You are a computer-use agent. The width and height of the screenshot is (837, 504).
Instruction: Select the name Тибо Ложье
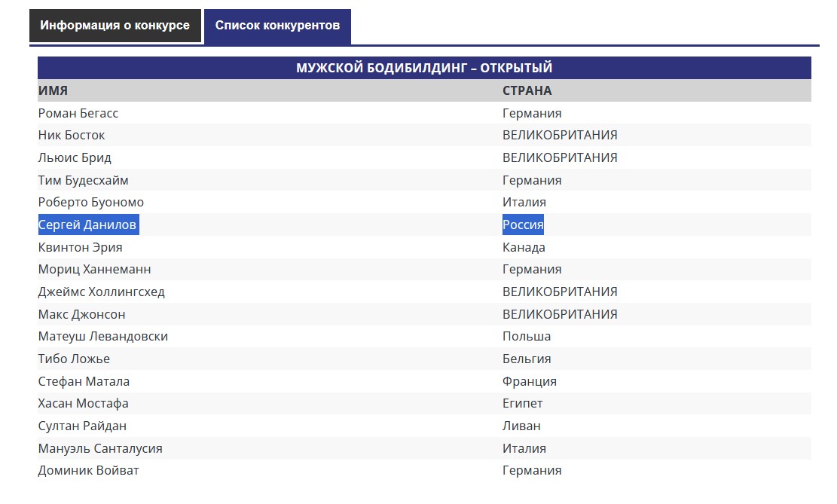click(74, 359)
